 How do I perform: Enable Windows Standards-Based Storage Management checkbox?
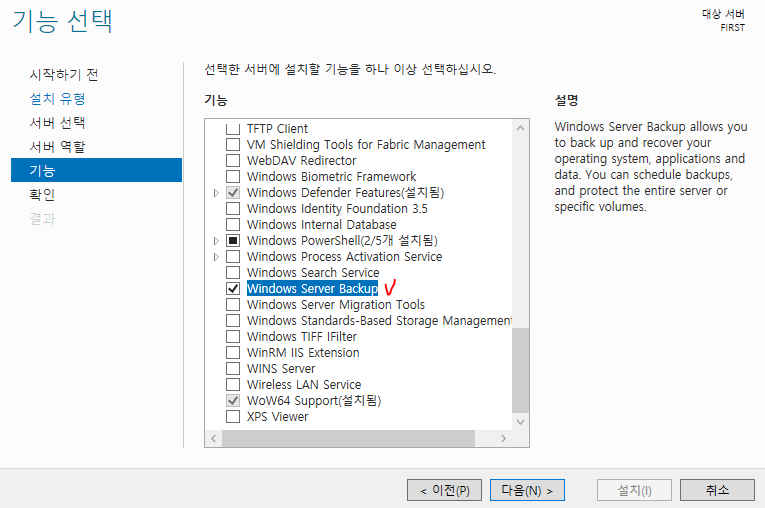233,321
